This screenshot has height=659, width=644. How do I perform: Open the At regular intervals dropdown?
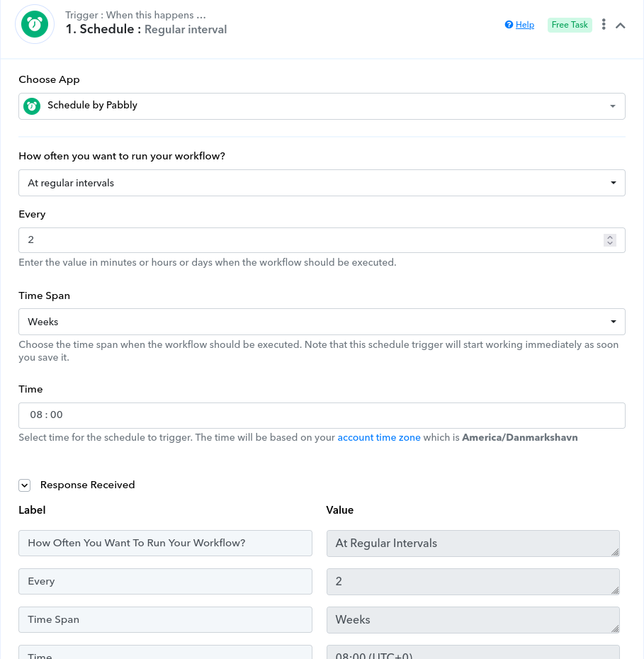tap(322, 183)
